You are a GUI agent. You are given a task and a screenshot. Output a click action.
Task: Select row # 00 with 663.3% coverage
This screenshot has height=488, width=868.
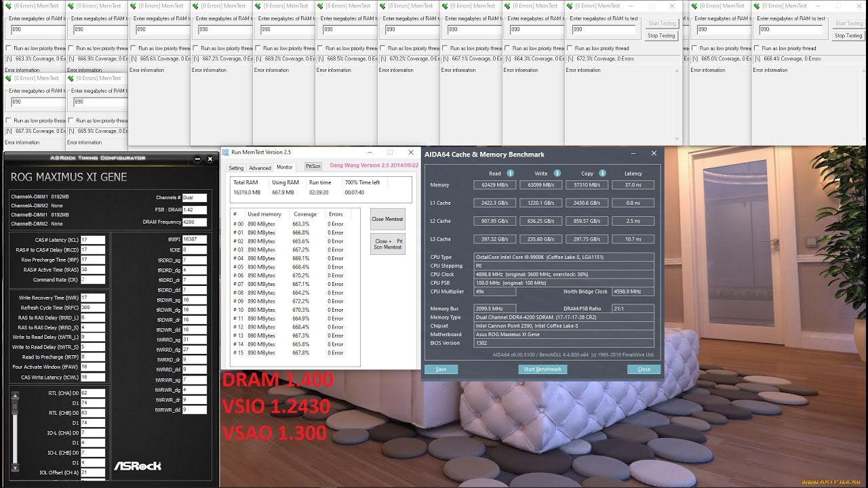pos(294,224)
